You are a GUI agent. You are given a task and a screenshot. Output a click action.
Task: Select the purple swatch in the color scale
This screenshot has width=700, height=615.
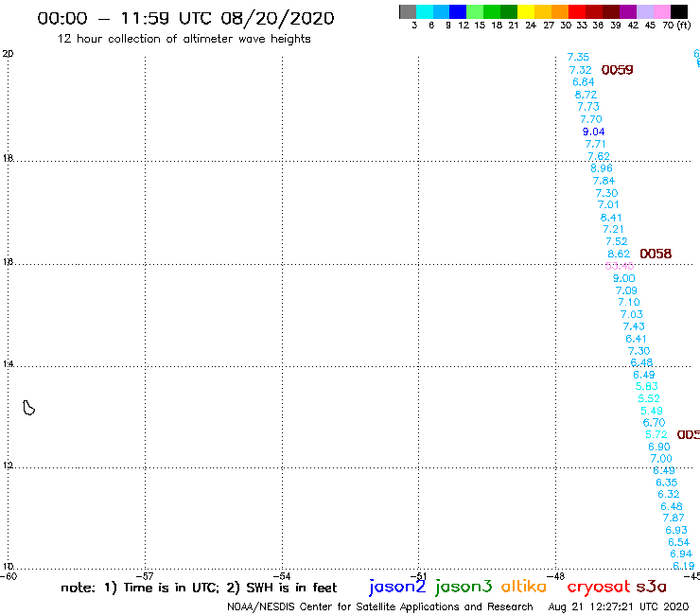628,12
